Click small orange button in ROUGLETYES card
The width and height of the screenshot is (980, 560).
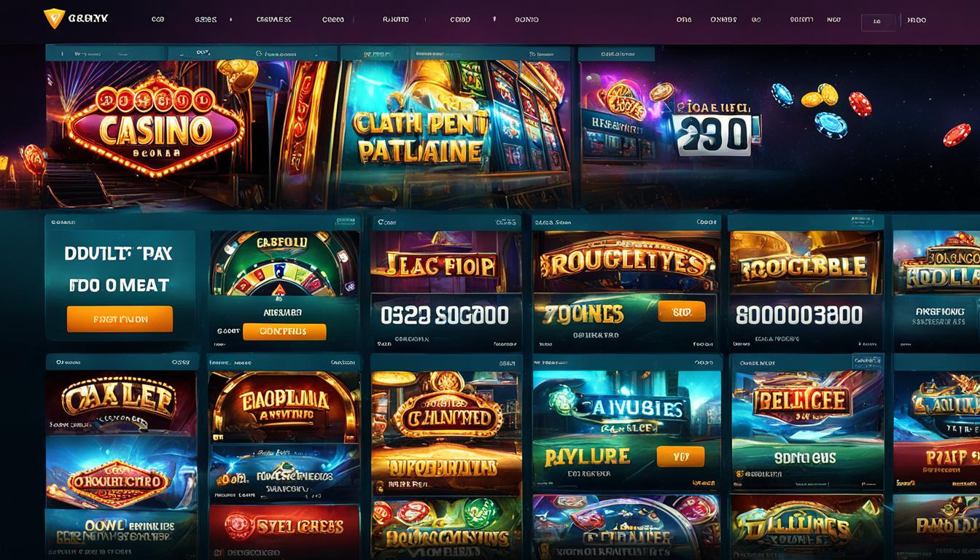point(682,311)
